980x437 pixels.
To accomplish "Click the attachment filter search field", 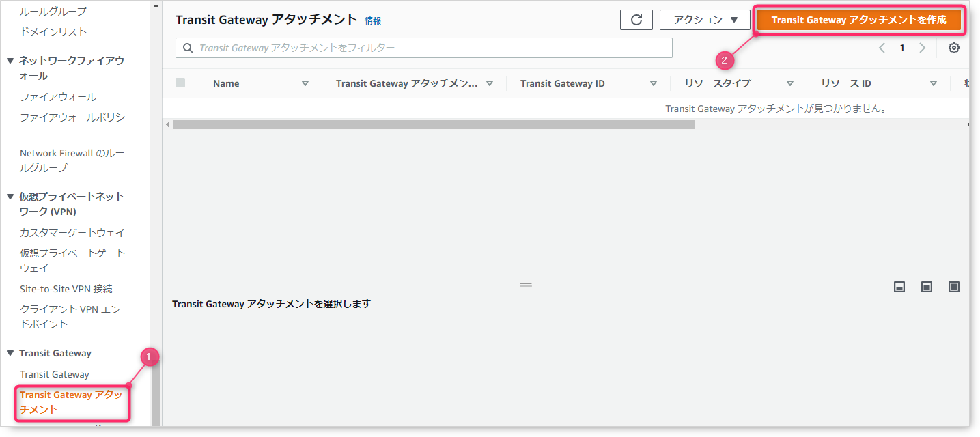I will 424,48.
